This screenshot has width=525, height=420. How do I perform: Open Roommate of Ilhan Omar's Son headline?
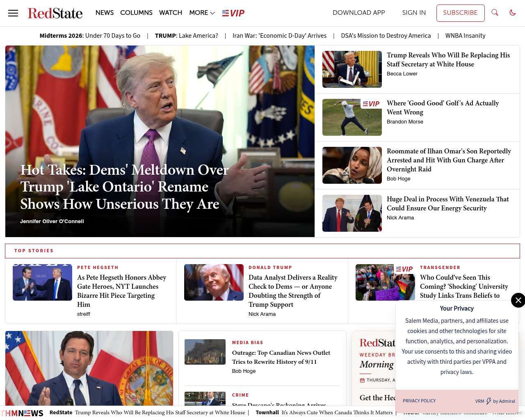coord(449,160)
